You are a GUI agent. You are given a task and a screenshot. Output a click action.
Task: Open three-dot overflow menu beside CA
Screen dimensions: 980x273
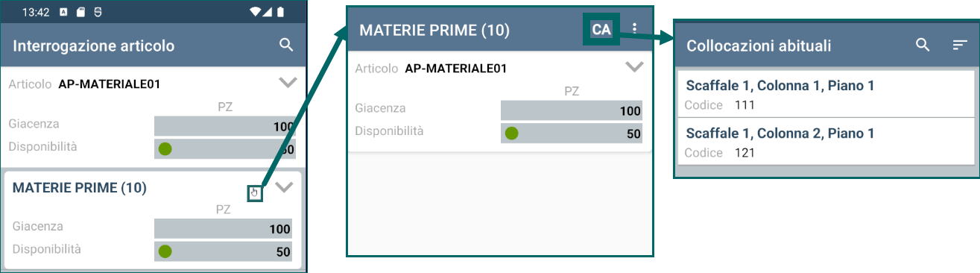pyautogui.click(x=635, y=28)
